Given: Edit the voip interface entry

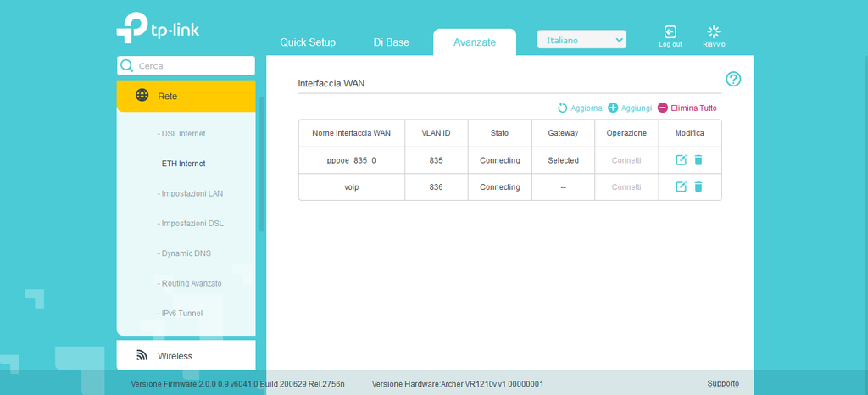Looking at the screenshot, I should coord(681,186).
